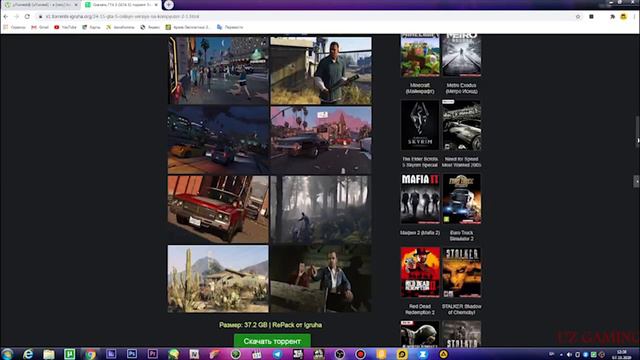Open the Chrome profile avatar

(x=623, y=16)
